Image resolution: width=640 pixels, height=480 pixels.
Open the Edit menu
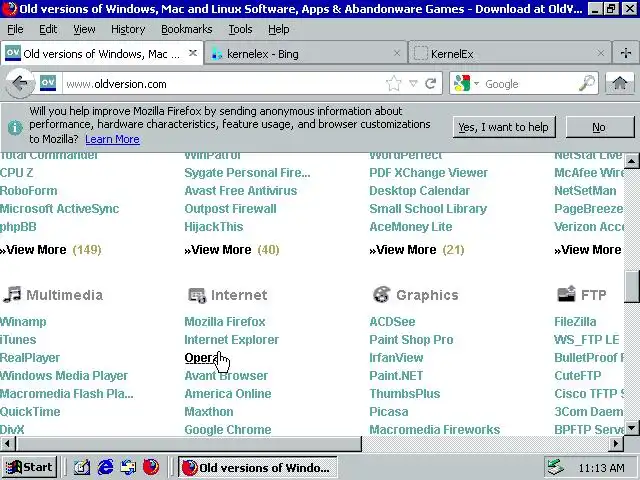tap(48, 29)
